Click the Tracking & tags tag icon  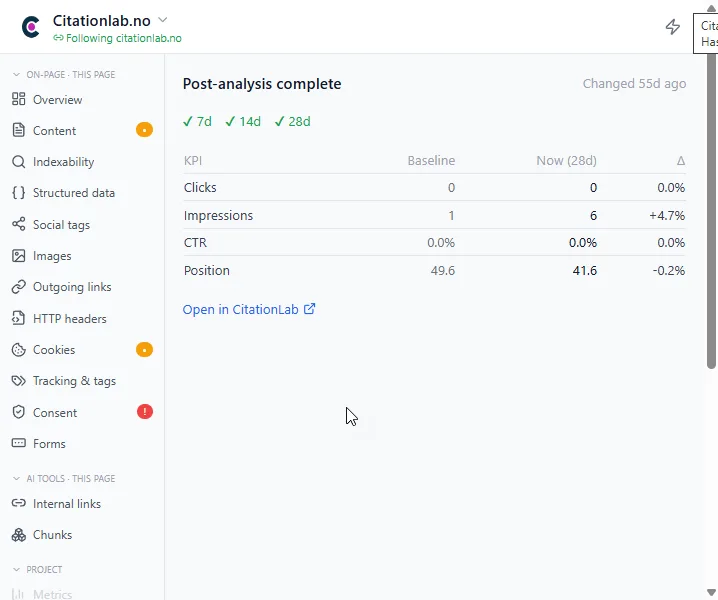18,381
